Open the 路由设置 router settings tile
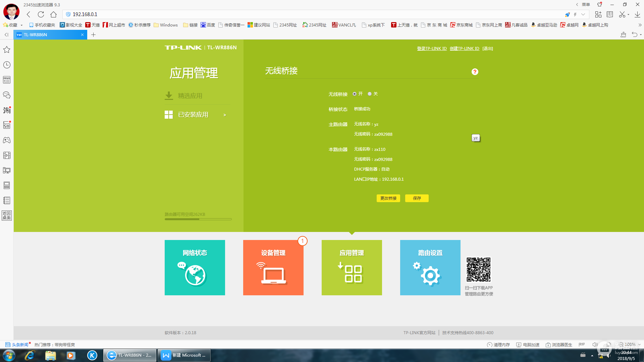 click(430, 267)
